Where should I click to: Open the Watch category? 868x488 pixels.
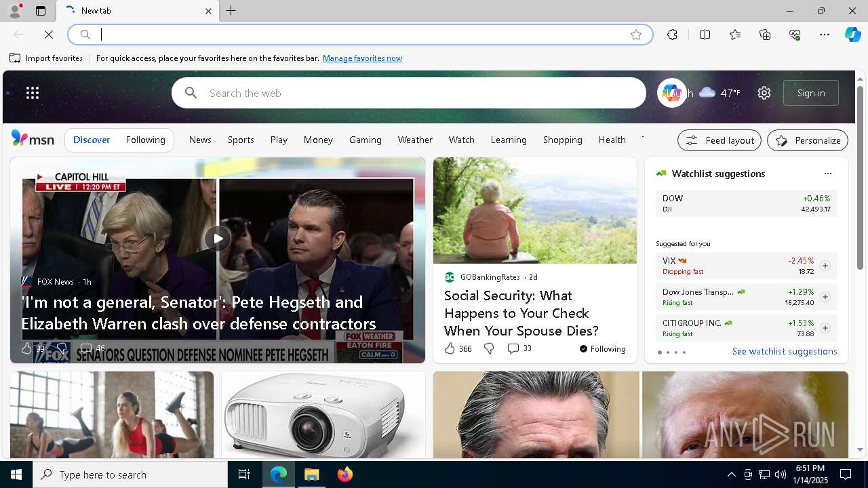pos(461,140)
